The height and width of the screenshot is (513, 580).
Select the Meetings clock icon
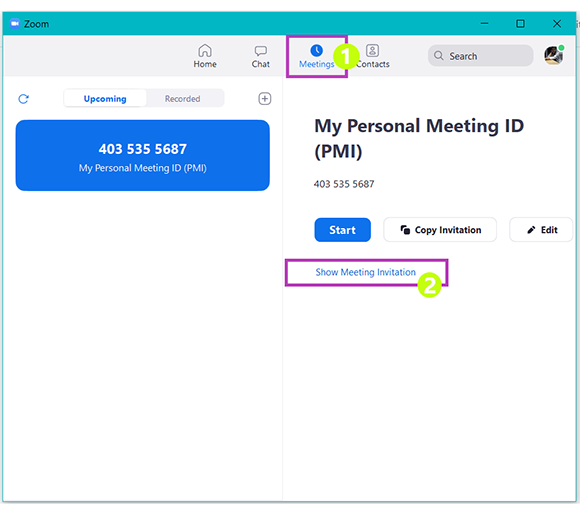317,51
